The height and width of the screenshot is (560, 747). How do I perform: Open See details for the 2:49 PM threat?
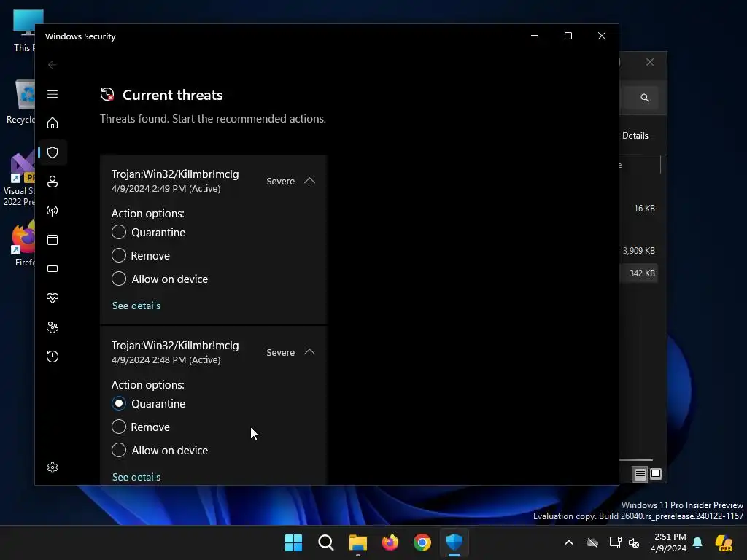pos(136,306)
